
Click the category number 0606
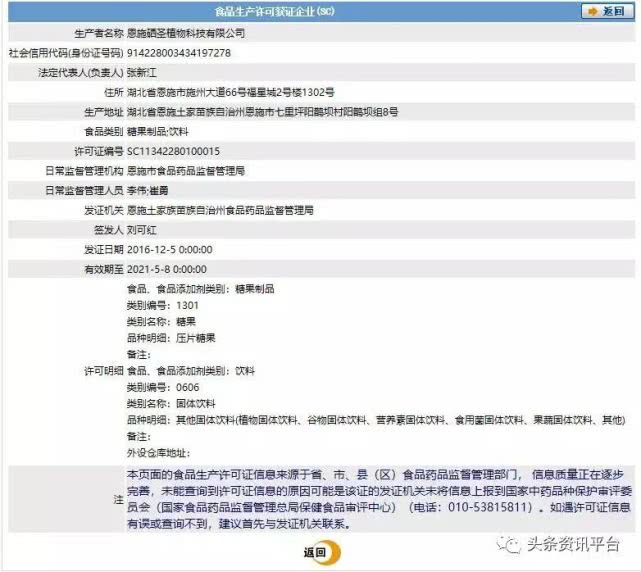pos(186,387)
